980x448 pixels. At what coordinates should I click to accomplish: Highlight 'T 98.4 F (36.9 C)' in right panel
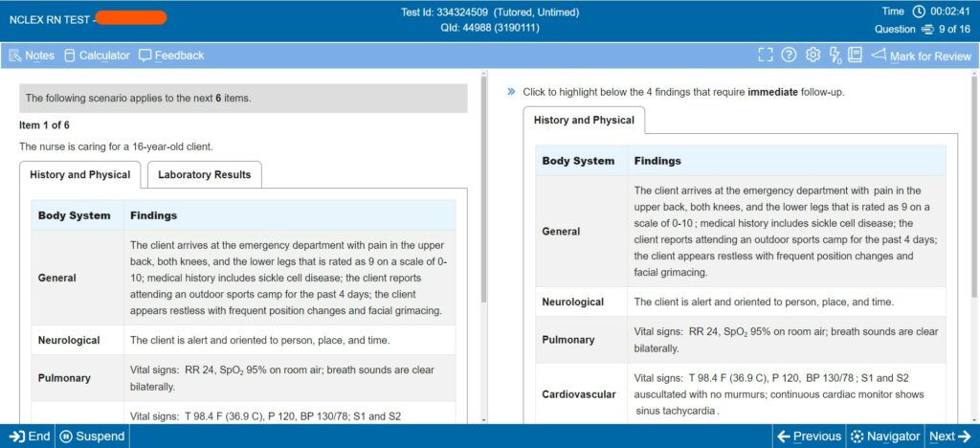728,378
